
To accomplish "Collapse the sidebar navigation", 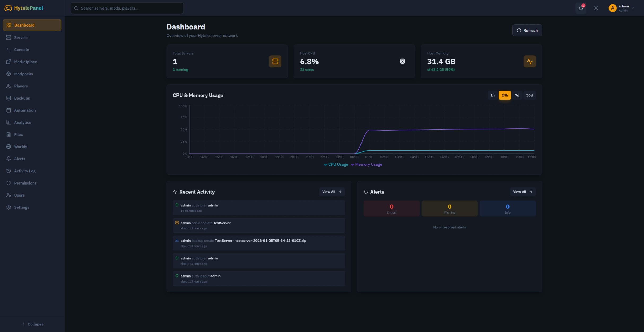I will pyautogui.click(x=33, y=324).
